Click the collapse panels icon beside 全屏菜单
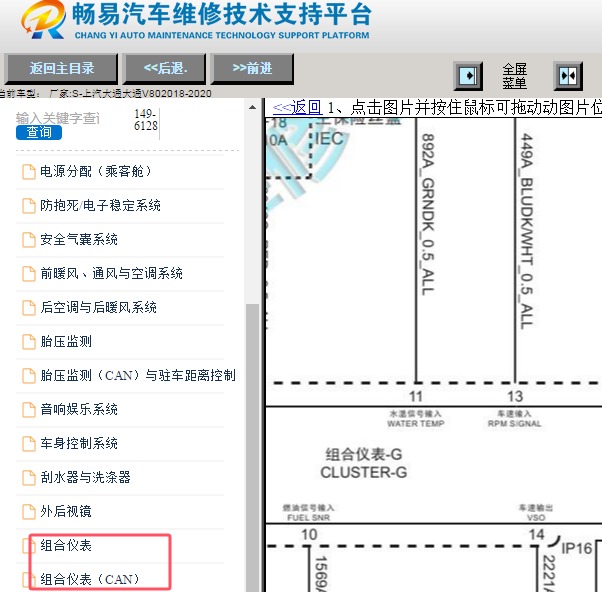The height and width of the screenshot is (592, 602). pos(568,76)
